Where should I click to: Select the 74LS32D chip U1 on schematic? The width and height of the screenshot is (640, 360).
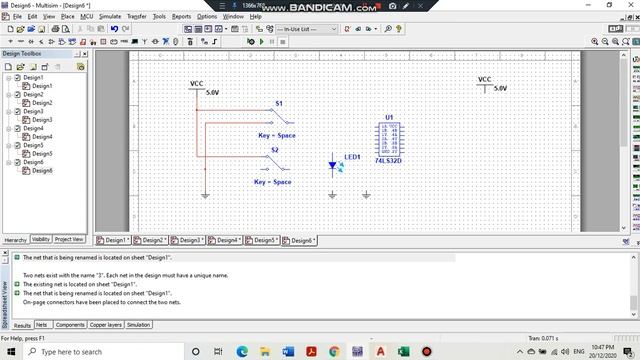389,140
